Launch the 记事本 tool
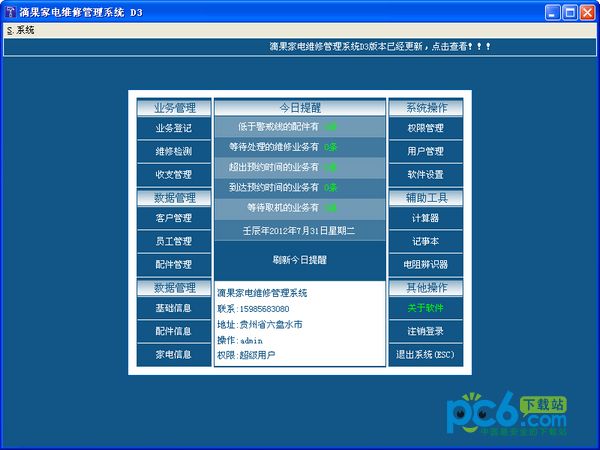Image resolution: width=600 pixels, height=450 pixels. 426,241
